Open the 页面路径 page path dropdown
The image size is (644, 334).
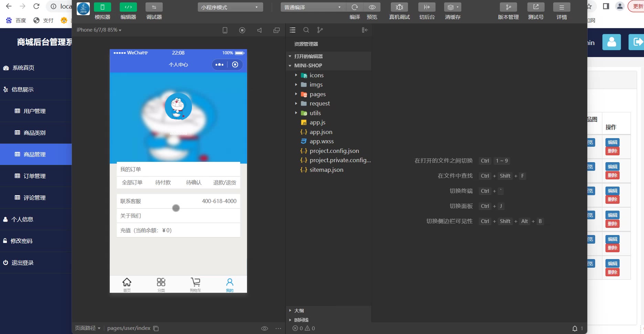pos(88,328)
